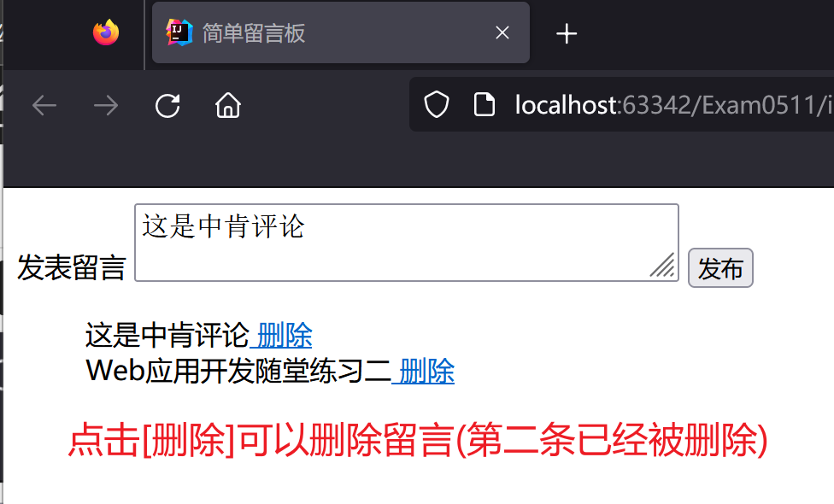Click the IntelliJ favicon on the tab
Screen dimensions: 834x504
pos(179,32)
